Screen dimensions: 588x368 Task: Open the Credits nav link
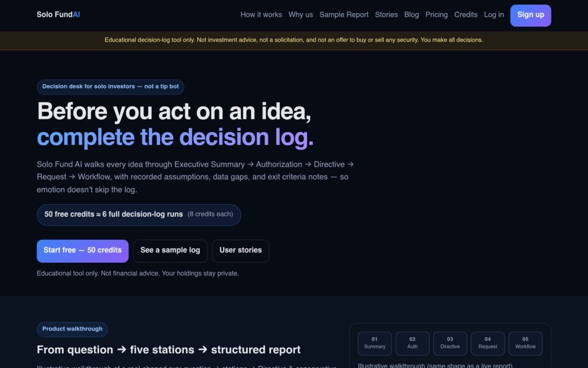point(466,14)
